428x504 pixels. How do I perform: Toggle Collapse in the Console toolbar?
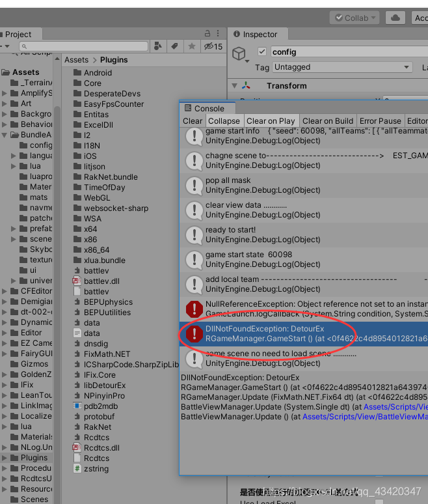[224, 121]
